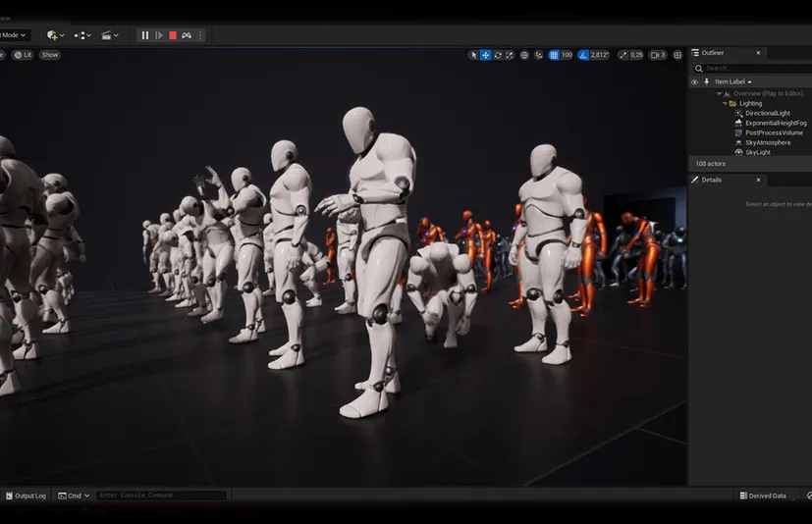Screen dimensions: 812x524
Task: Open Derived Data menu
Action: [x=762, y=496]
